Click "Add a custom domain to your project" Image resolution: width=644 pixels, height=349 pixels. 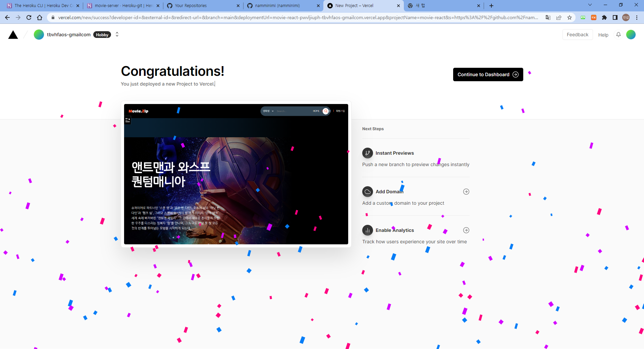(x=403, y=203)
